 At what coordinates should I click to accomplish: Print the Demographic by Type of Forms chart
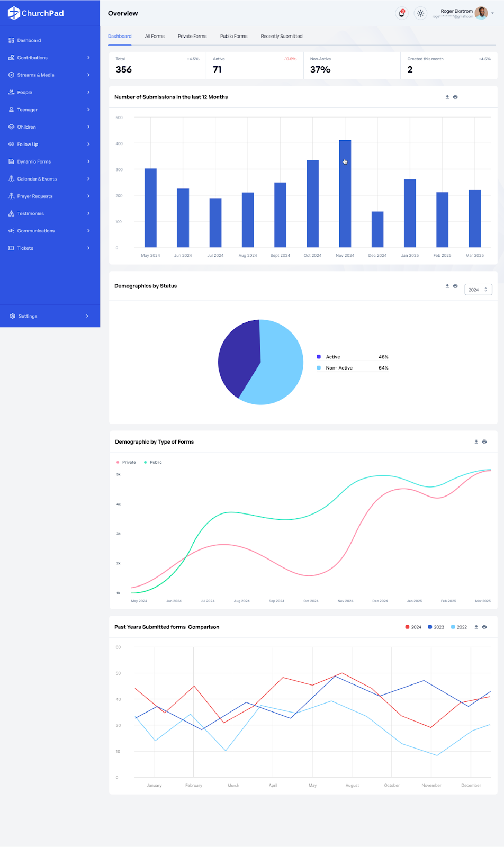[x=484, y=441]
